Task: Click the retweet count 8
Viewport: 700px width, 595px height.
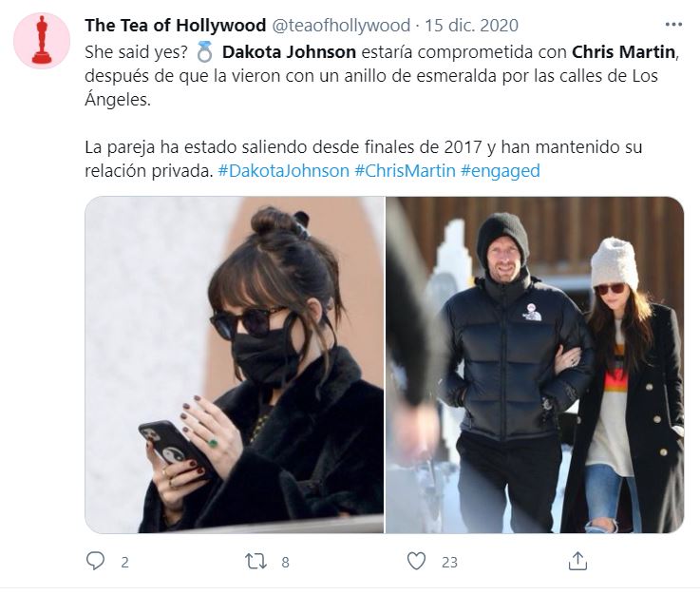Action: pyautogui.click(x=285, y=562)
